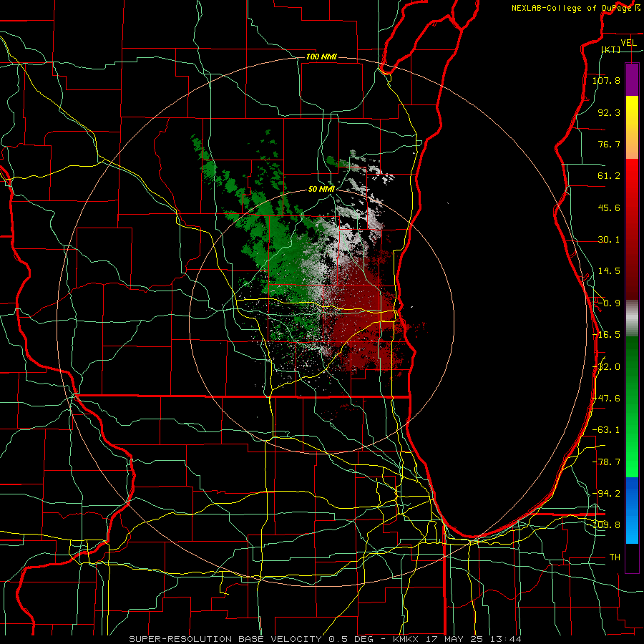Click the VEL legend title
644x644 pixels.
628,43
